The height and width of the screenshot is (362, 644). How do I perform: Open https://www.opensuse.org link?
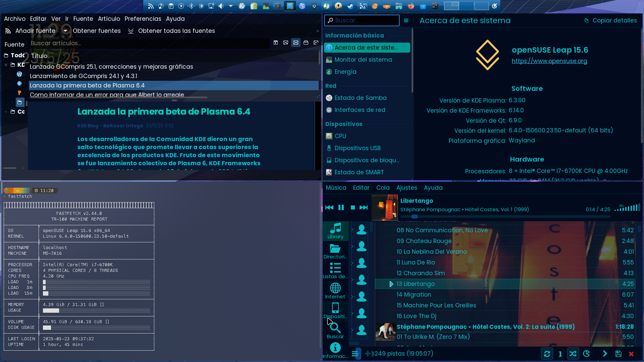coord(549,61)
